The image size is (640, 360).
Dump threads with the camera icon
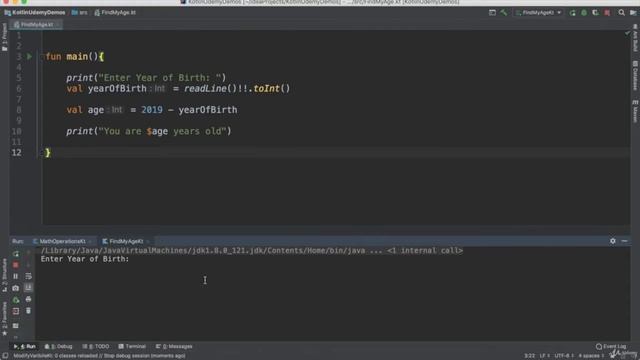(16, 288)
